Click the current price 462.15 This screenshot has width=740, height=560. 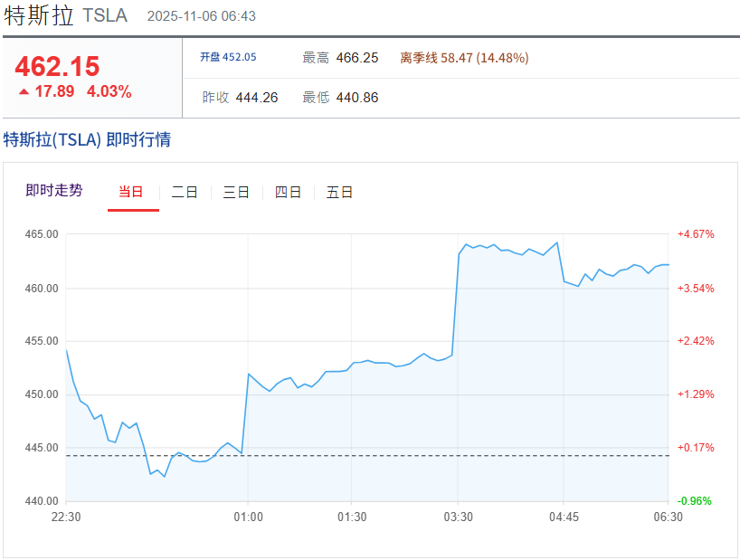click(57, 66)
